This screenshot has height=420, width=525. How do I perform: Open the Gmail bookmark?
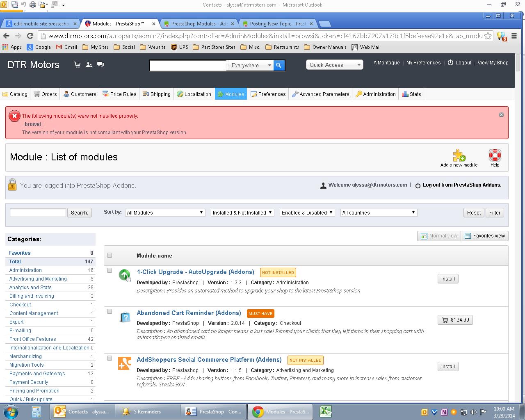[66, 47]
